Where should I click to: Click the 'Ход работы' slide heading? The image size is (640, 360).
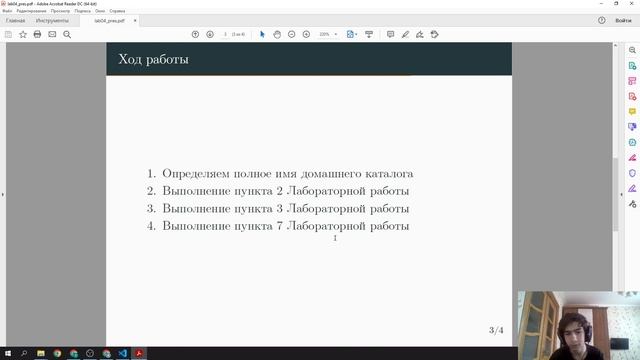click(x=153, y=60)
